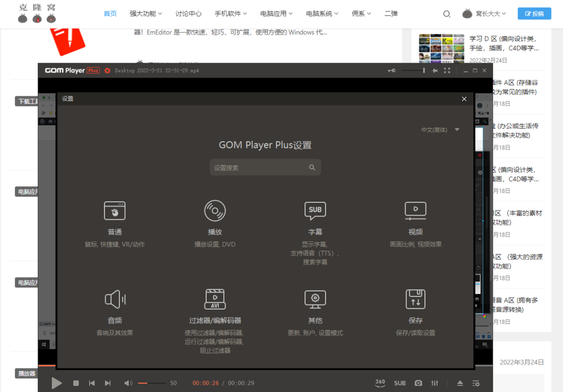
Task: Click the SUB subtitle button in control bar
Action: pos(400,383)
